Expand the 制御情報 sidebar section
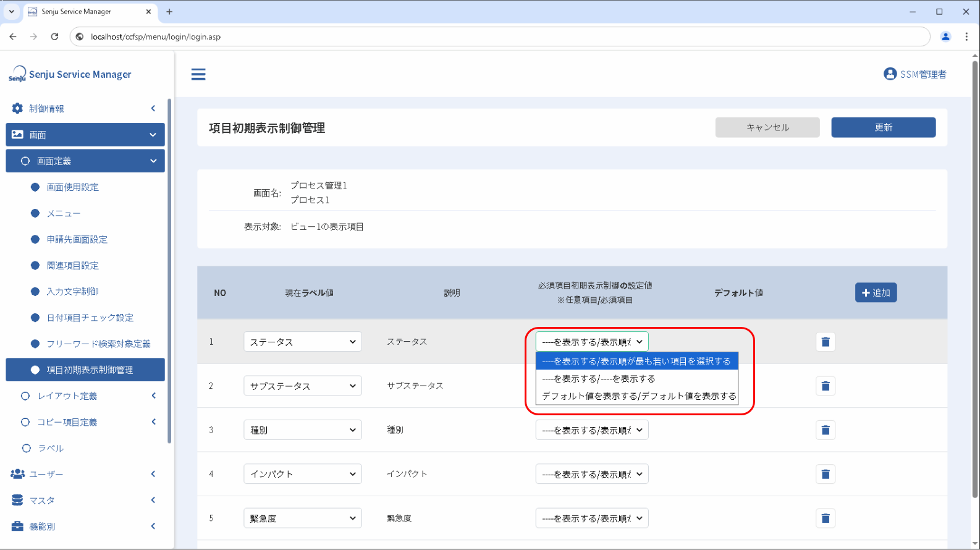980x550 pixels. tap(85, 109)
